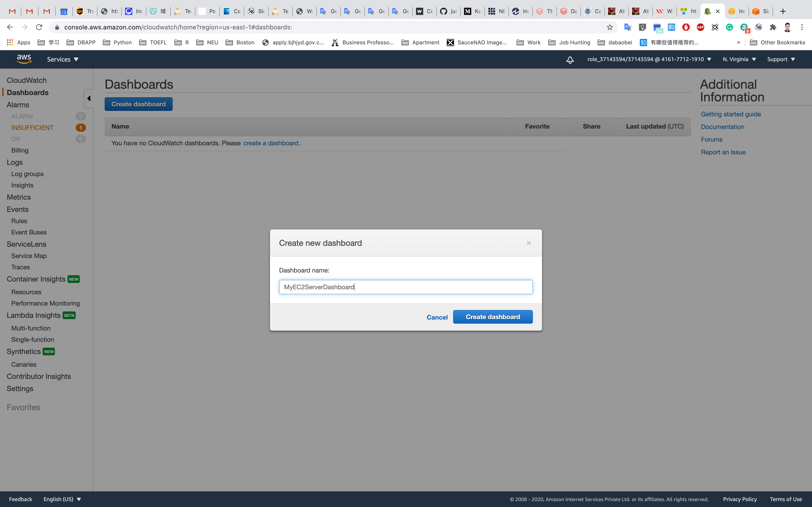812x507 pixels.
Task: Open the Getting started guide link
Action: click(x=730, y=114)
